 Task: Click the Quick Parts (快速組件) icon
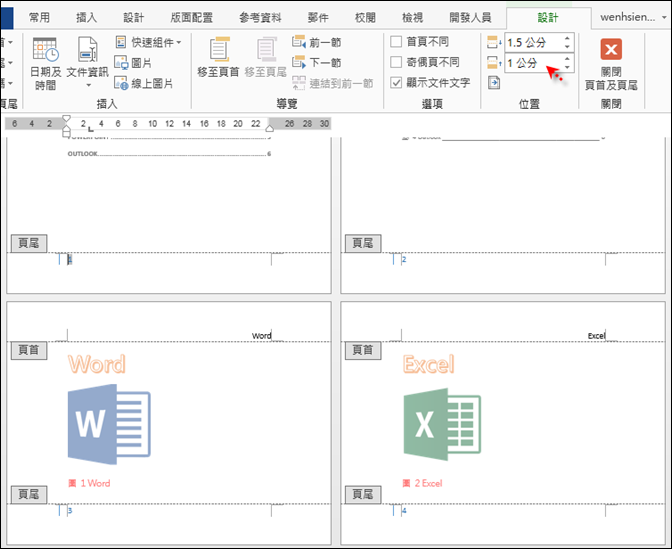121,42
